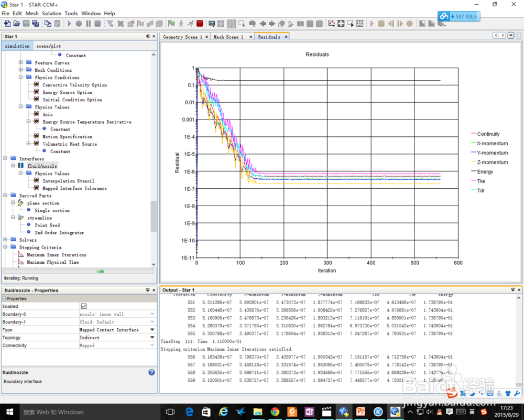Collapse the Derived Parts tree node
This screenshot has width=524, height=420.
pyautogui.click(x=5, y=195)
